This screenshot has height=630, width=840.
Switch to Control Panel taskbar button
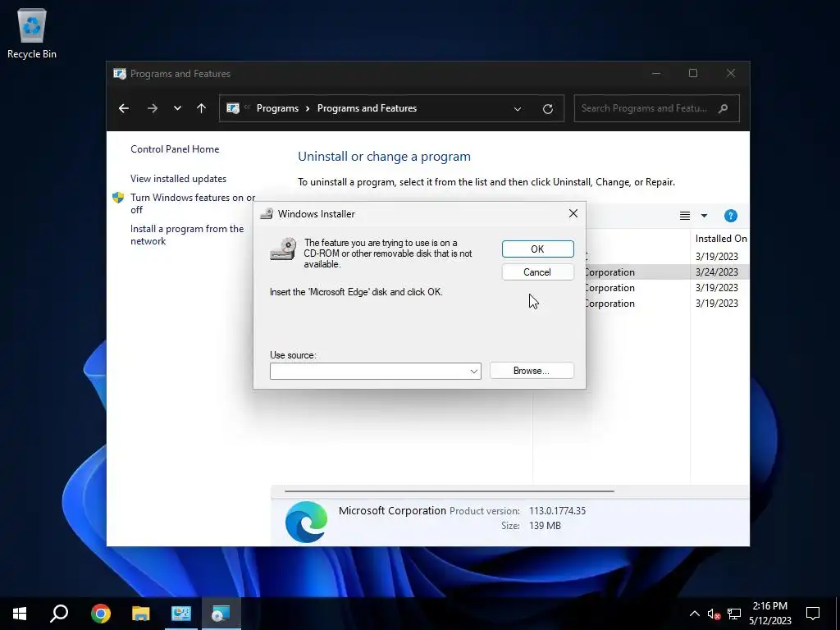tap(181, 614)
